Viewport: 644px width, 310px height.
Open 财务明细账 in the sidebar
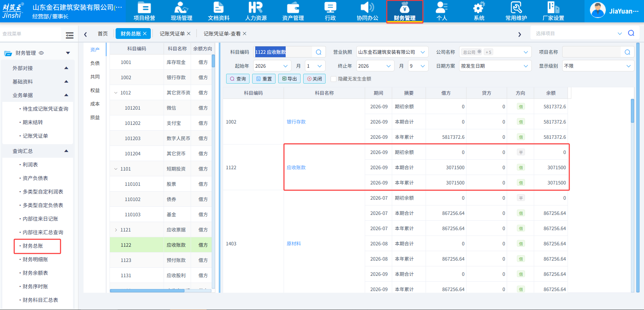pos(35,260)
